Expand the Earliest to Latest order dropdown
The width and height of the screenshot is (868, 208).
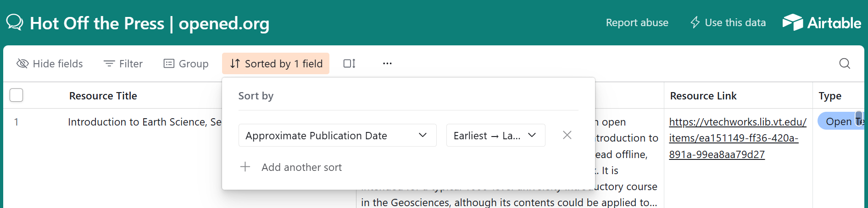(495, 135)
